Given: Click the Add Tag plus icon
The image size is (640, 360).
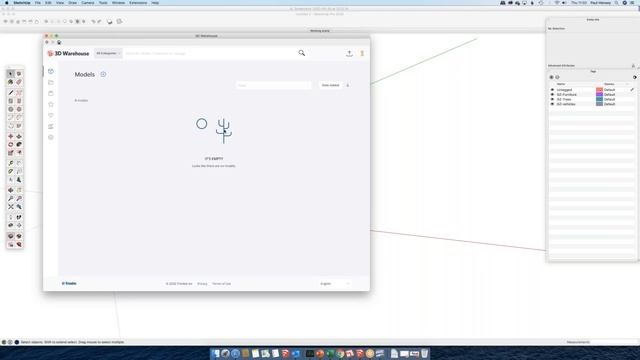Looking at the screenshot, I should point(551,77).
